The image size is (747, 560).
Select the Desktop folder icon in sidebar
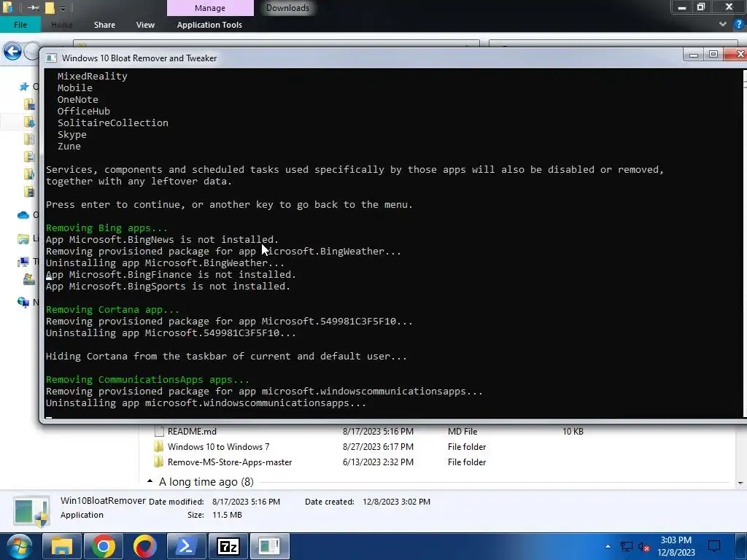point(29,104)
